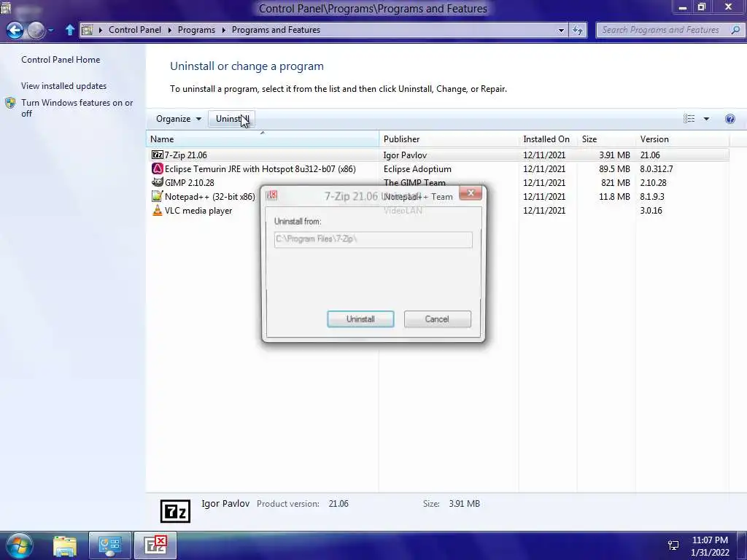Screen dimensions: 747x560
Task: Select Control Panel breadcrumb
Action: pos(135,29)
